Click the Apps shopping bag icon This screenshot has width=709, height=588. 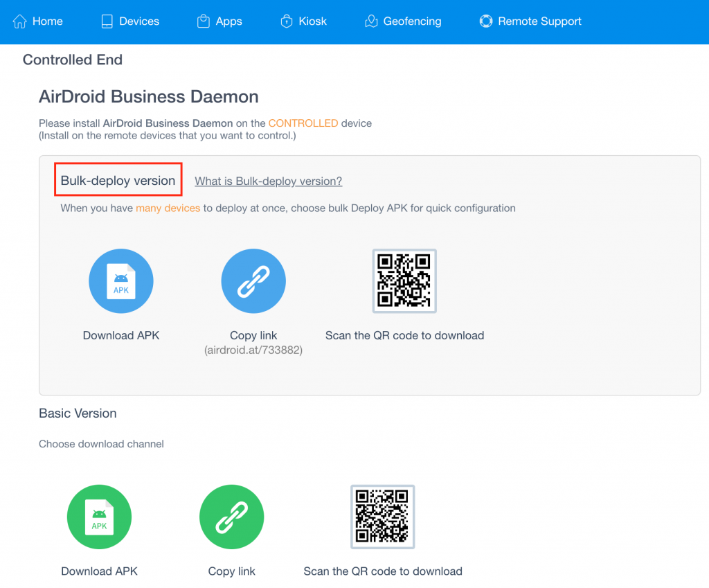[x=204, y=21]
